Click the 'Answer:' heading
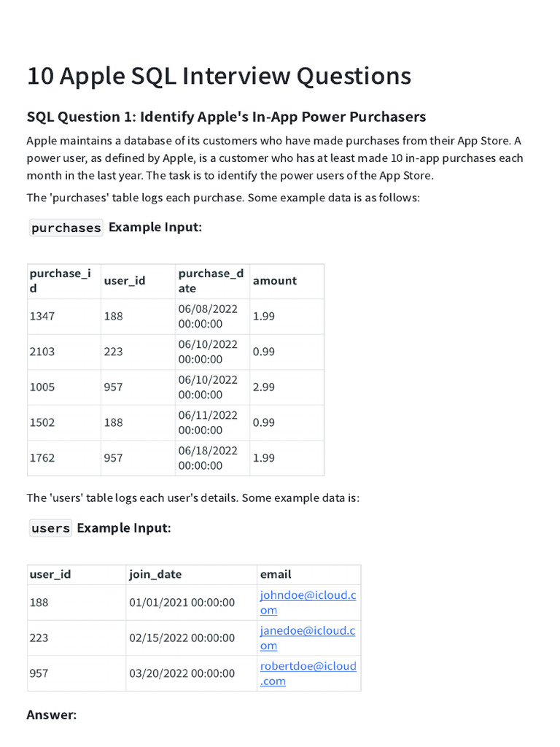560x747 pixels. 51,715
